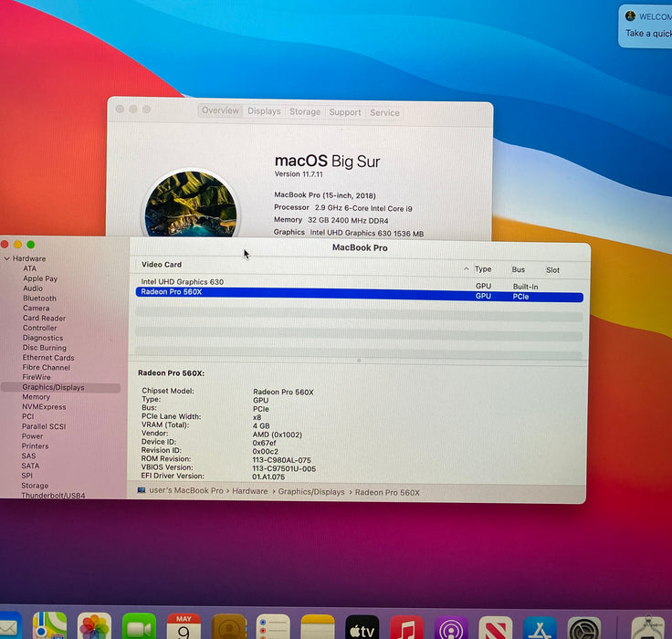Open the Calendar app showing MAY 9
This screenshot has height=639, width=672.
(184, 627)
